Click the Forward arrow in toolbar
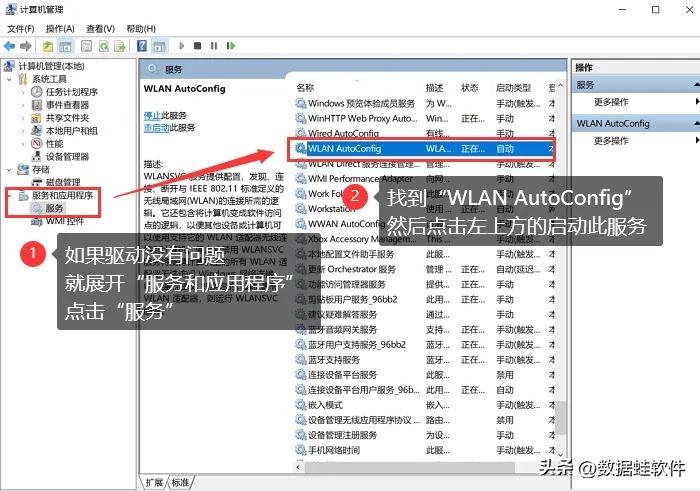Image resolution: width=700 pixels, height=491 pixels. pos(26,46)
